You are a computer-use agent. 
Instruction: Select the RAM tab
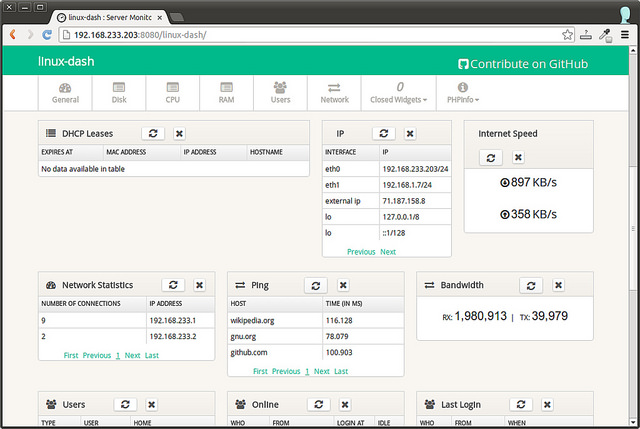[x=227, y=93]
